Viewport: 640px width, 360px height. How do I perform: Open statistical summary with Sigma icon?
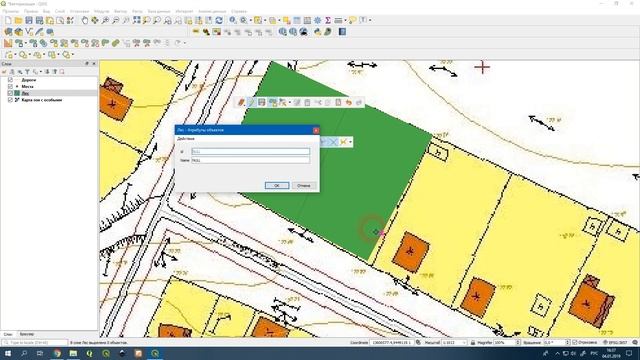(x=328, y=20)
